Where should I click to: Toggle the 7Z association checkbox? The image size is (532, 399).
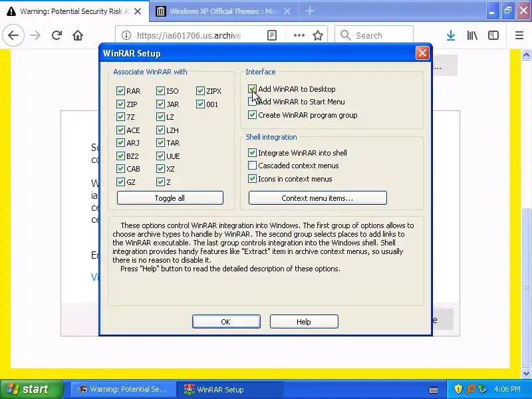(120, 117)
